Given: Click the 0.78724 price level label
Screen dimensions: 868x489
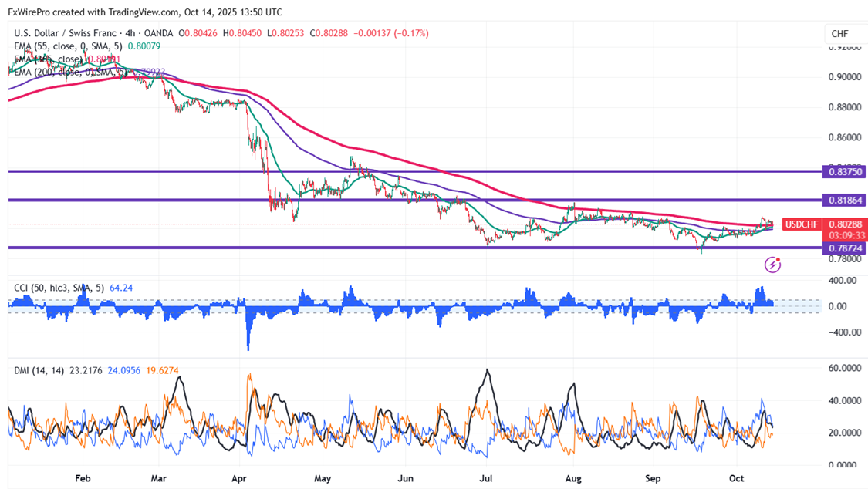Looking at the screenshot, I should (x=845, y=248).
